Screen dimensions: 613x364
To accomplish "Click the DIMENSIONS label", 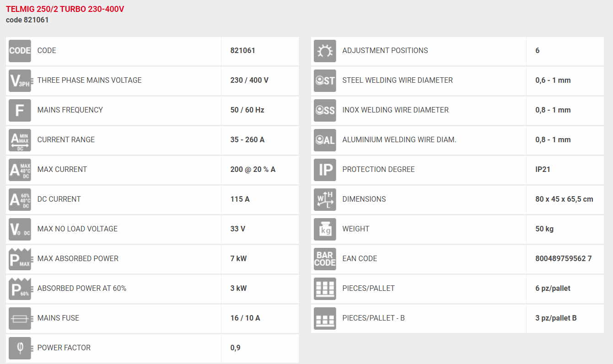I will pyautogui.click(x=364, y=199).
